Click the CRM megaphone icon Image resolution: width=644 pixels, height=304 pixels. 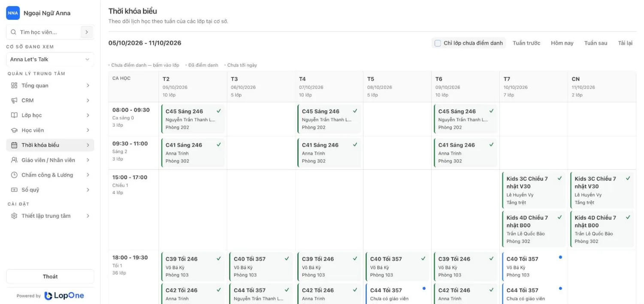(14, 100)
